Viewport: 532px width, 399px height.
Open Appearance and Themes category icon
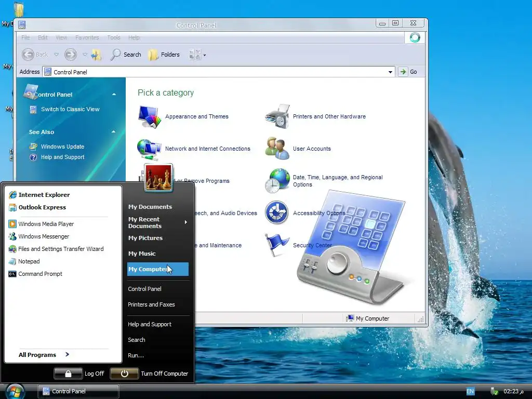tap(149, 117)
